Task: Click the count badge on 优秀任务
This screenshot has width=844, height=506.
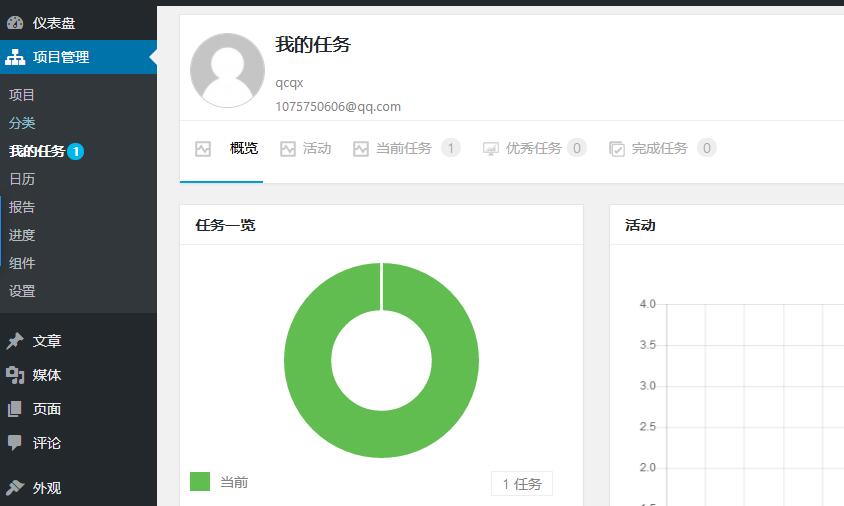Action: click(576, 148)
